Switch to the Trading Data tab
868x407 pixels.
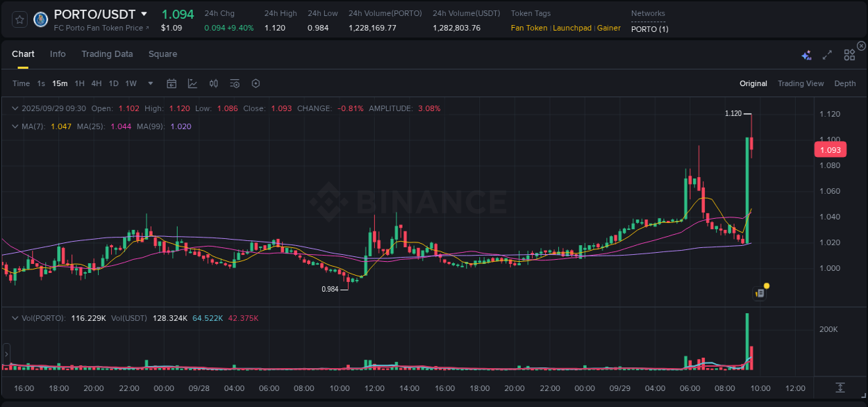[x=107, y=54]
